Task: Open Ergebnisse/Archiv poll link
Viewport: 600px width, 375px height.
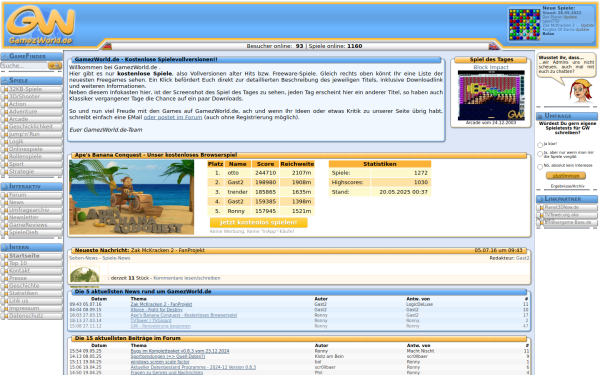Action: point(567,186)
